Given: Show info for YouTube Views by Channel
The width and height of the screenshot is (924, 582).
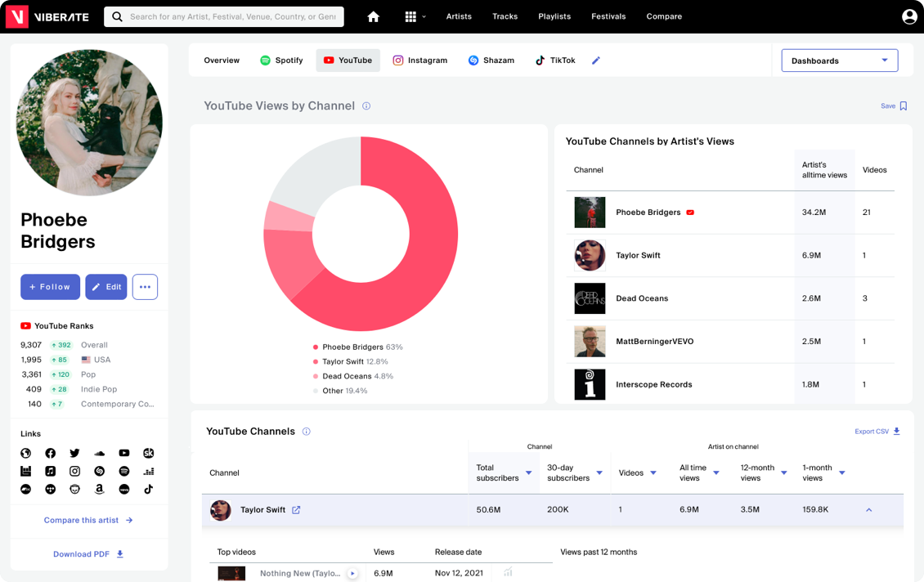Looking at the screenshot, I should (x=366, y=106).
